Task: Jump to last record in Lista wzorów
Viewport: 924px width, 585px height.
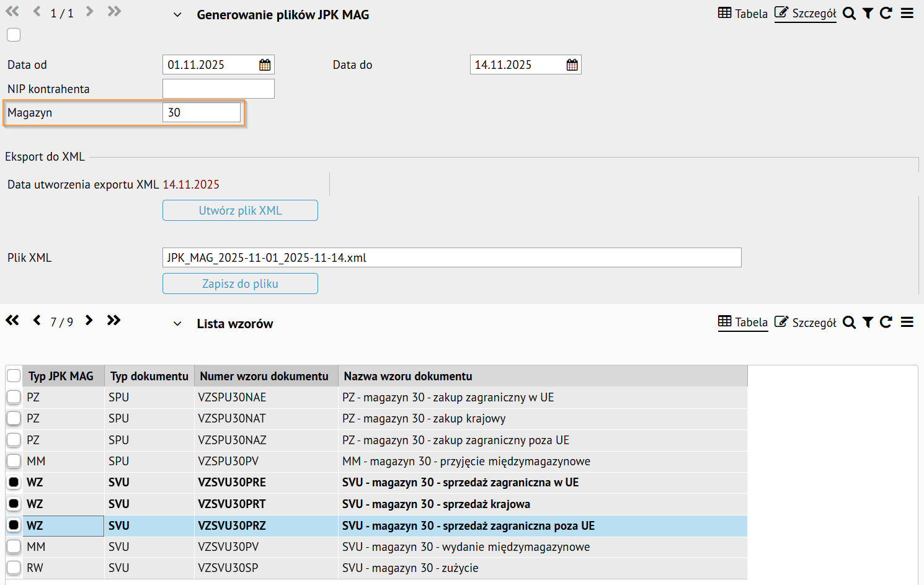Action: pos(113,321)
